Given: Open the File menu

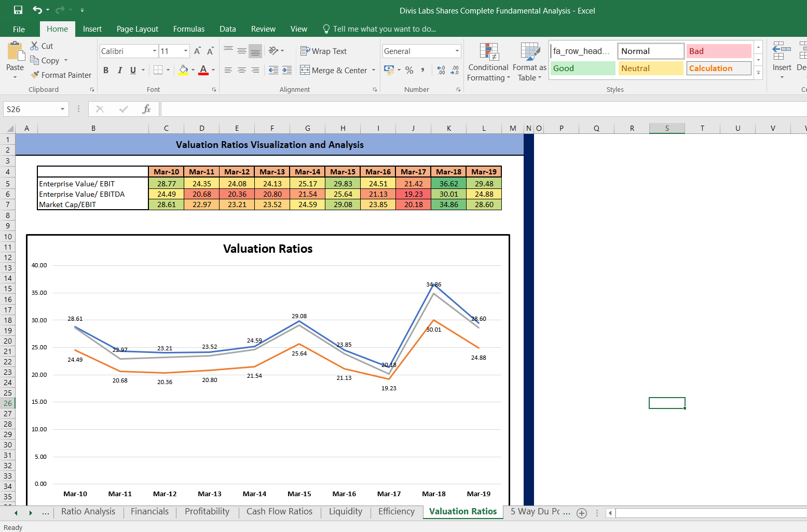Looking at the screenshot, I should point(19,29).
